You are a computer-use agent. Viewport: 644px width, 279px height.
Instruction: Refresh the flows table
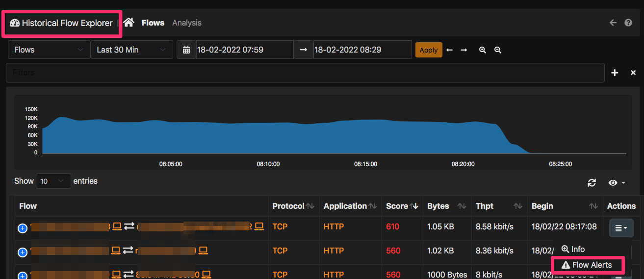592,183
